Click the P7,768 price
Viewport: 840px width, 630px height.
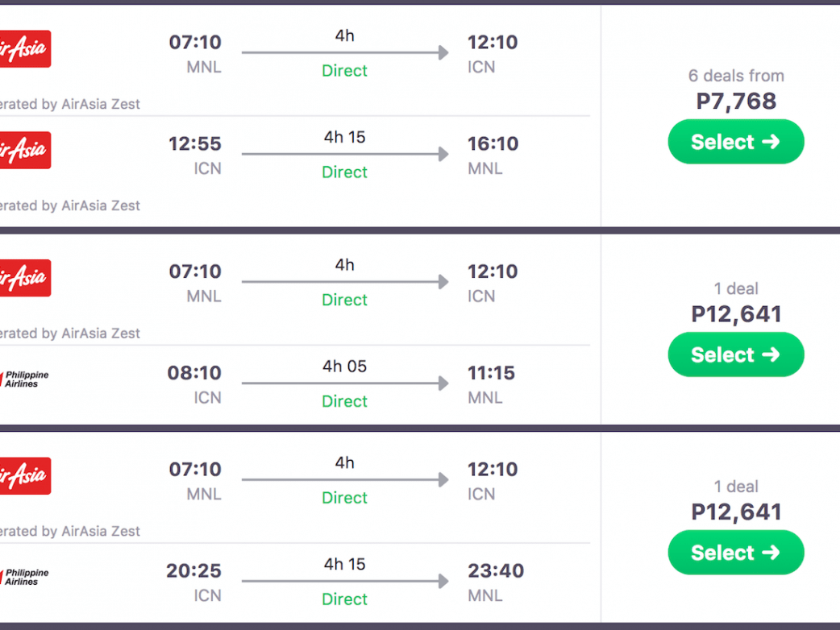tap(736, 101)
